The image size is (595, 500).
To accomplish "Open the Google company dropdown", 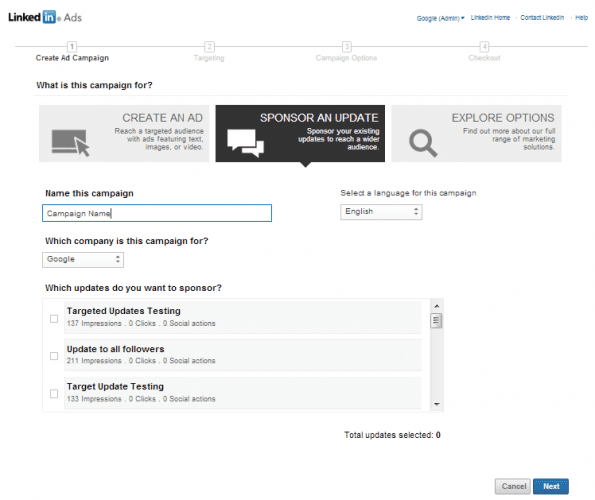I will pyautogui.click(x=83, y=259).
